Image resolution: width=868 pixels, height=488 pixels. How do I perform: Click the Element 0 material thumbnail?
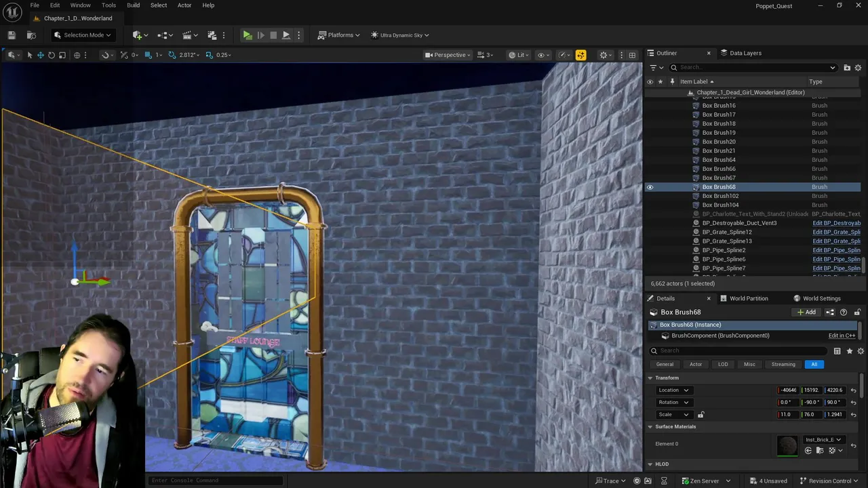787,445
